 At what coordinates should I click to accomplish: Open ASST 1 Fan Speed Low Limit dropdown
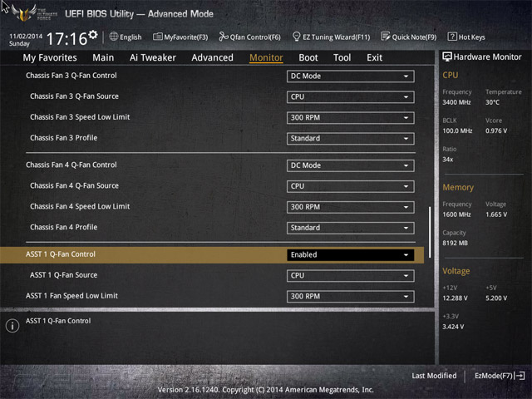click(x=350, y=297)
